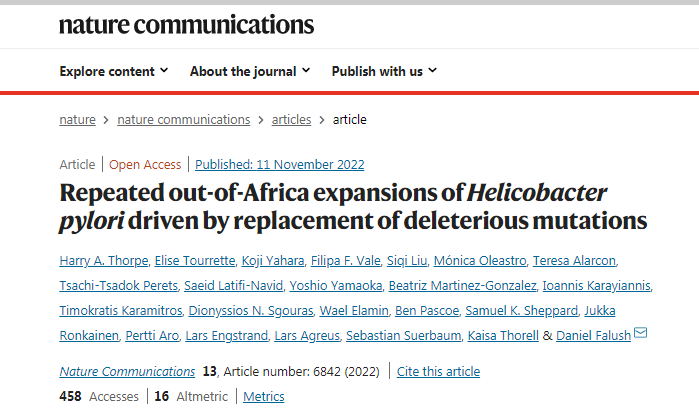Navigate to the articles breadcrumb
The width and height of the screenshot is (699, 416).
click(292, 120)
